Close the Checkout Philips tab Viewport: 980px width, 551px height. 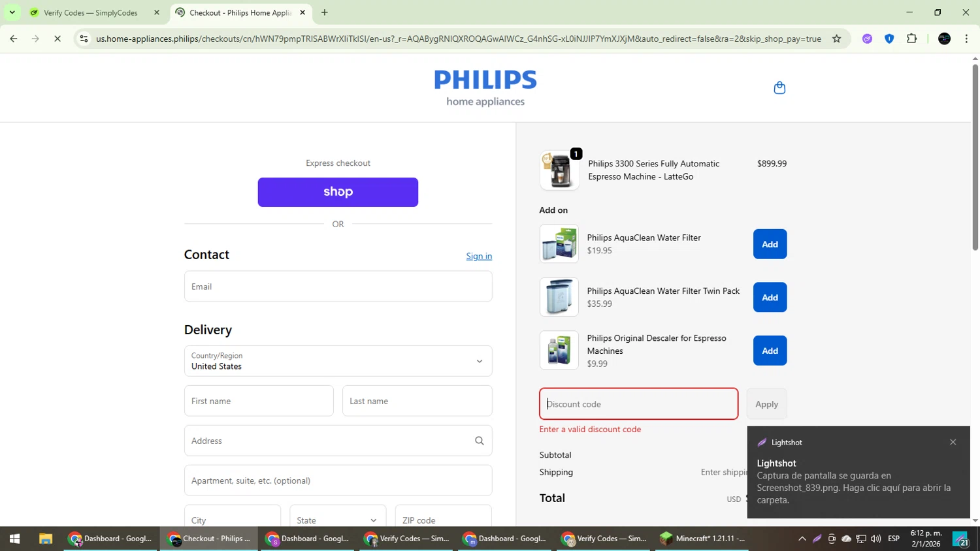302,12
